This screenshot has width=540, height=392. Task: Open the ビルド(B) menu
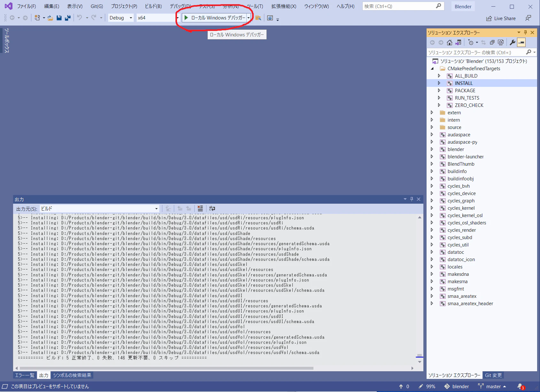tap(153, 6)
